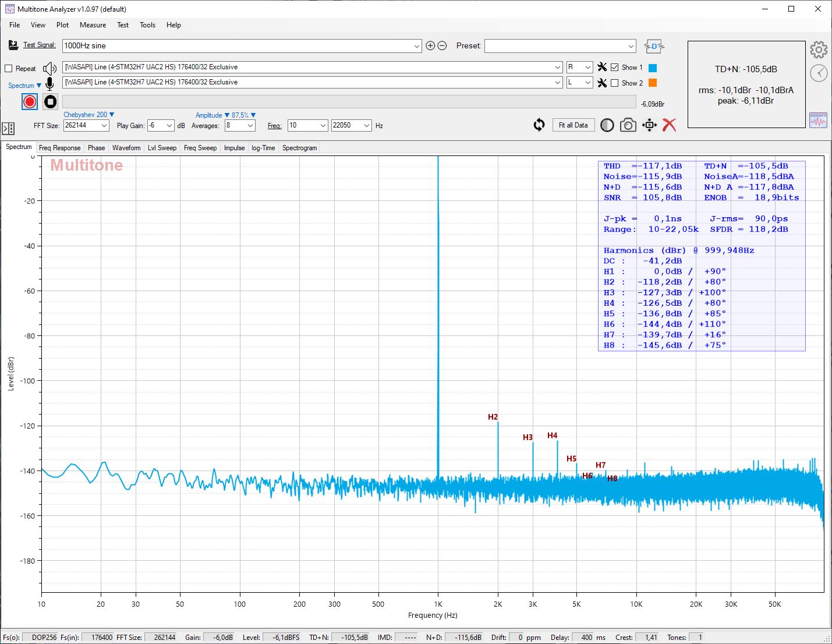The height and width of the screenshot is (644, 832).
Task: Open output channel R dropdown
Action: point(579,67)
